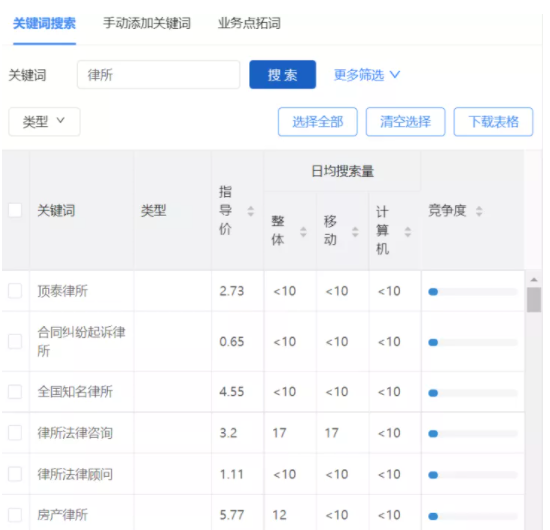Expand 更多筛选 options
Viewport: 550px width, 530px height.
367,75
